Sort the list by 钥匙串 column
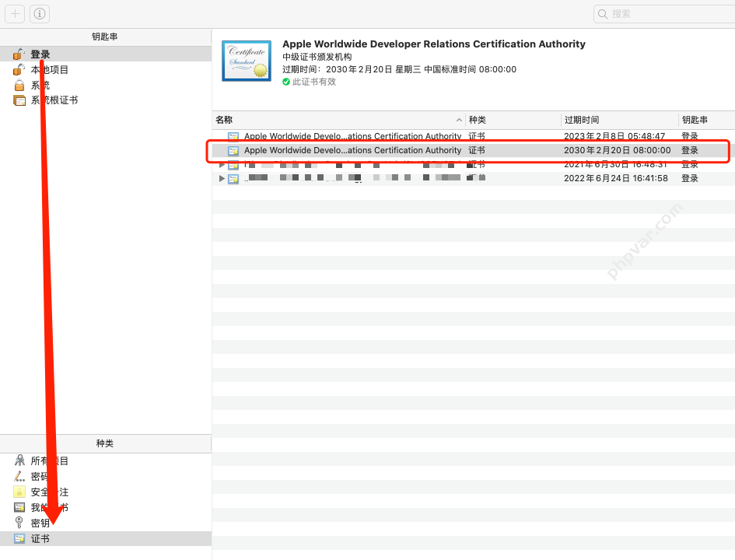This screenshot has width=735, height=560. pos(707,120)
